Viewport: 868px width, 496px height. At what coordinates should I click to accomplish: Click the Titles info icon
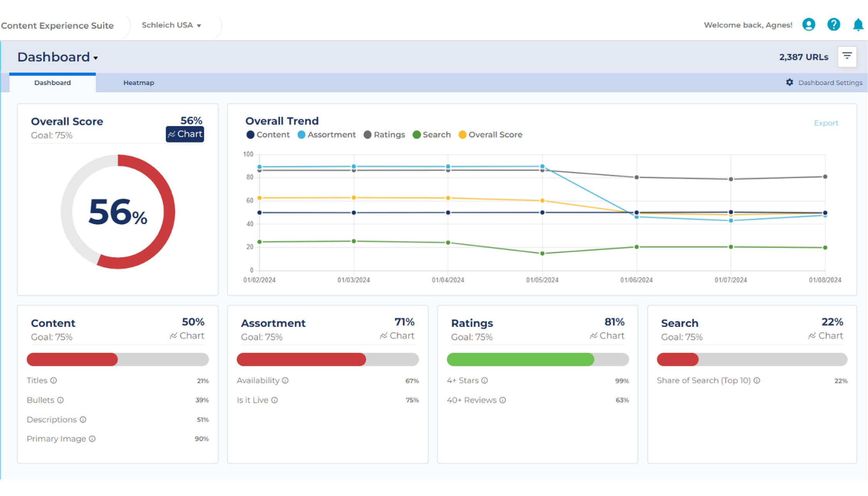[54, 380]
